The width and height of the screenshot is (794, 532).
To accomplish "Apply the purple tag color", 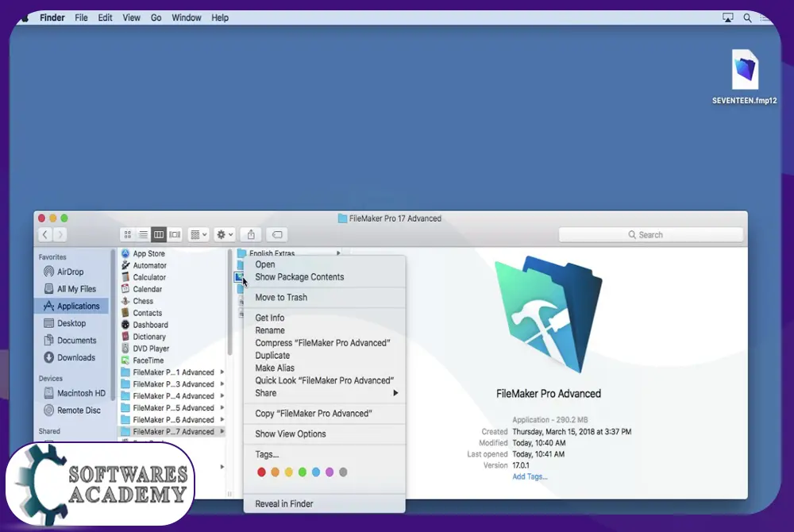I will pyautogui.click(x=330, y=472).
